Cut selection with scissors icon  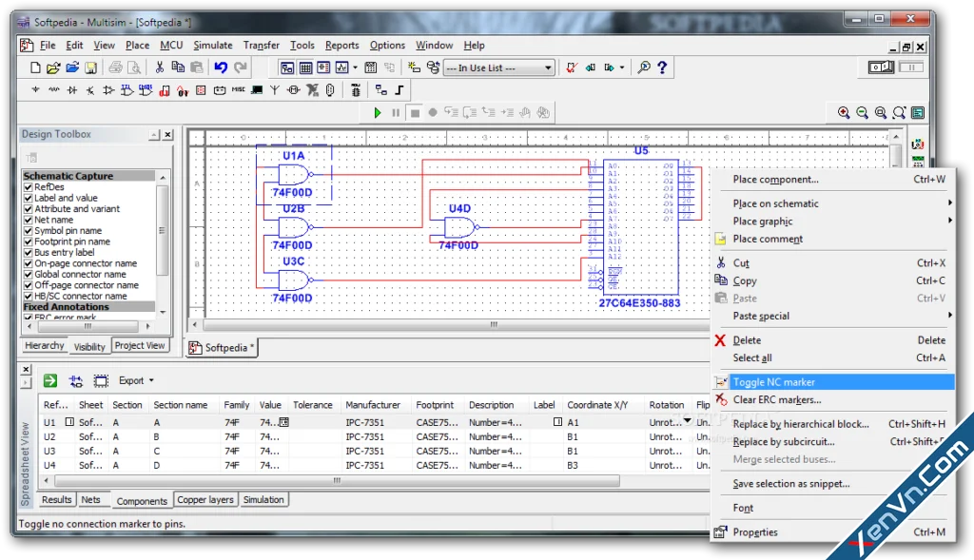(x=160, y=68)
